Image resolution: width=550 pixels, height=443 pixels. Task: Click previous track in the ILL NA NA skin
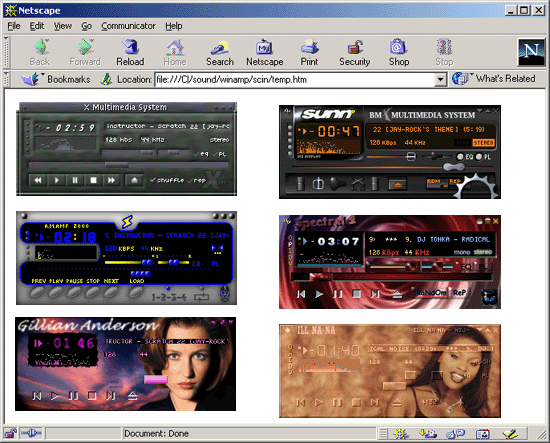301,402
